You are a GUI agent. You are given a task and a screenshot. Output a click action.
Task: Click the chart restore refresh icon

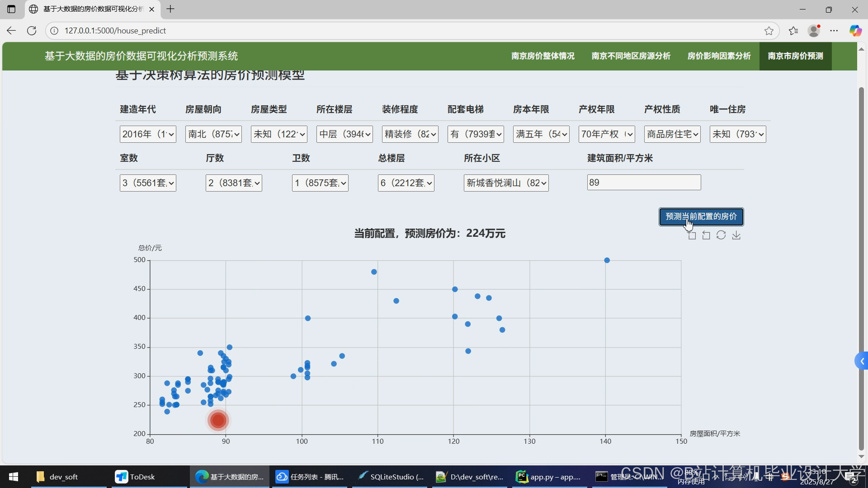(x=721, y=235)
